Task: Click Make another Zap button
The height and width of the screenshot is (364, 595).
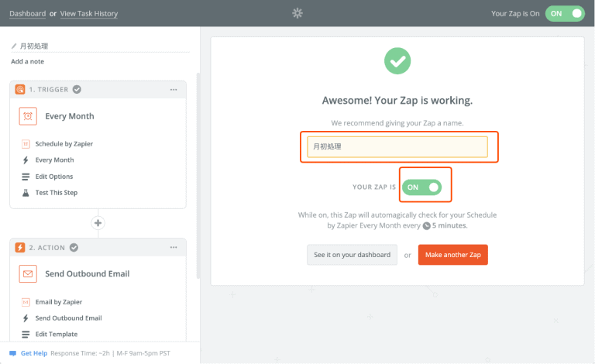Action: click(x=452, y=255)
